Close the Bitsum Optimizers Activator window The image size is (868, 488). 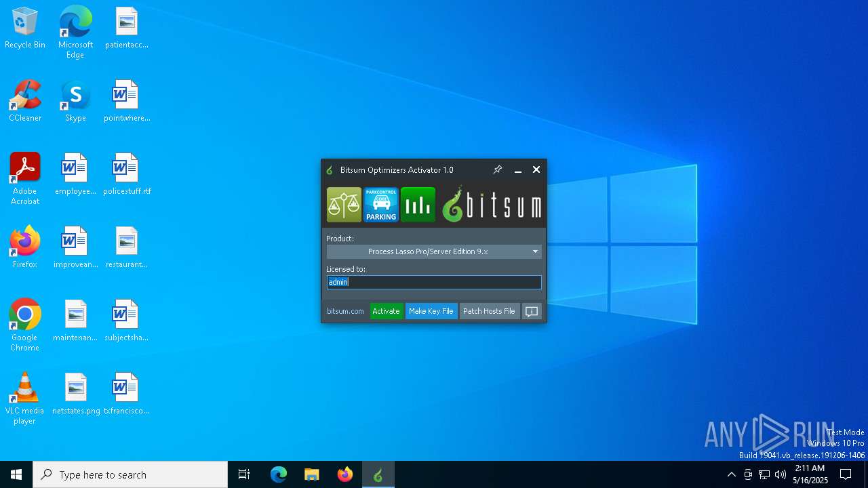click(536, 169)
